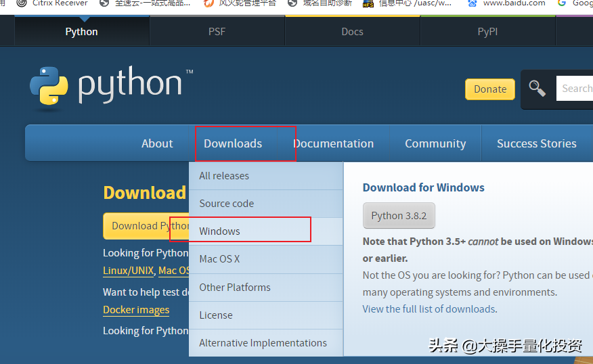Open the 域名自助诊断 bookmark
This screenshot has height=364, width=593.
click(320, 3)
